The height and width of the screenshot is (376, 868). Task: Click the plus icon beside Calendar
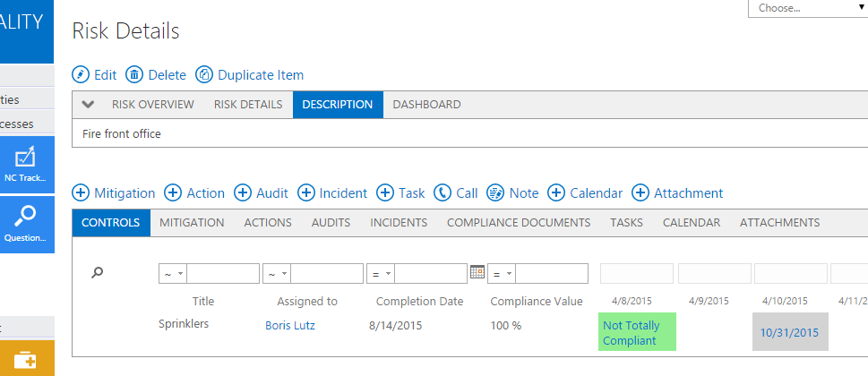click(556, 192)
